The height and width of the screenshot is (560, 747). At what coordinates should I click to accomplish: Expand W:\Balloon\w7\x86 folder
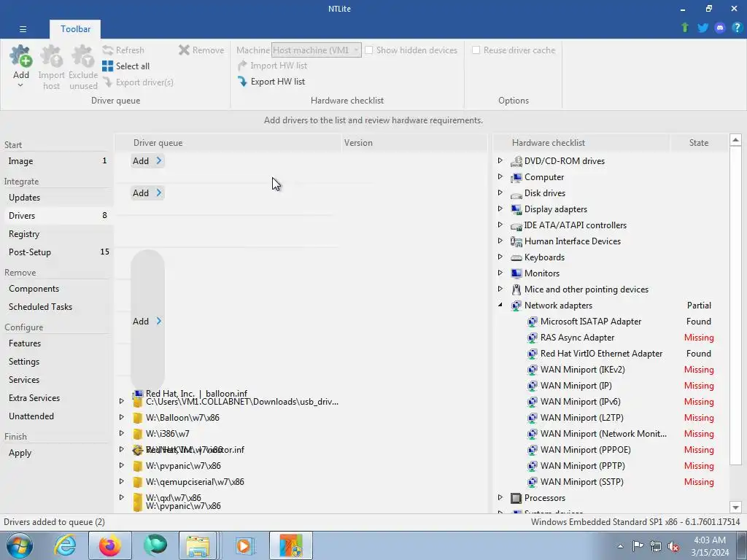(122, 417)
